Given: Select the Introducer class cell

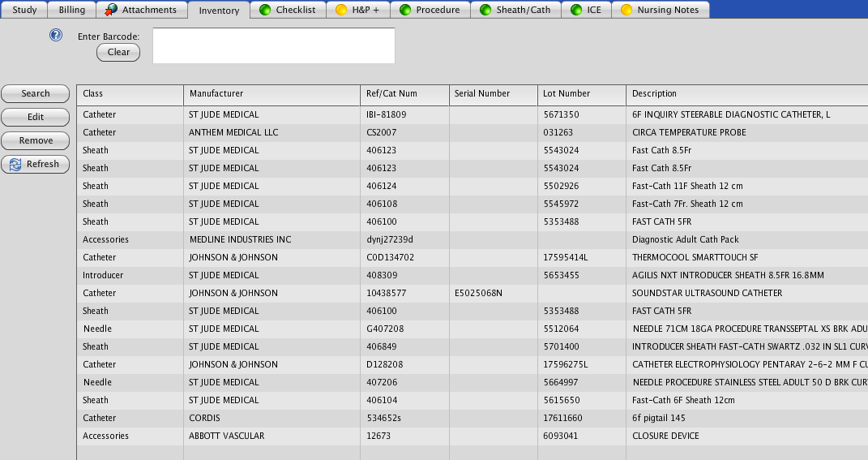Looking at the screenshot, I should tap(130, 276).
